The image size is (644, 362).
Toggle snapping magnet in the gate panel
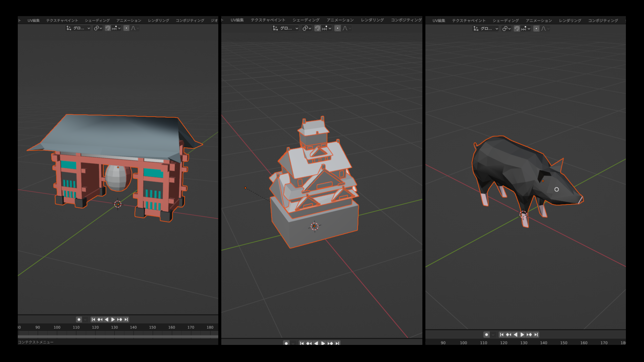(x=108, y=28)
